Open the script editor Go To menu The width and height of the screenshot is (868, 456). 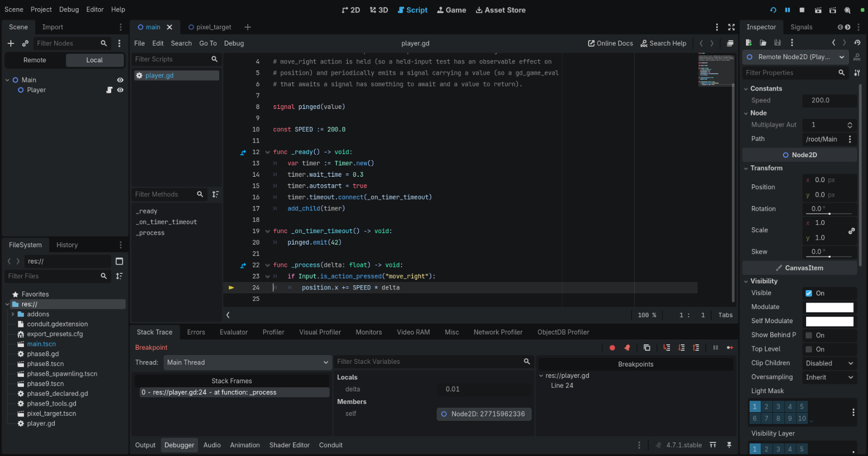coord(208,43)
